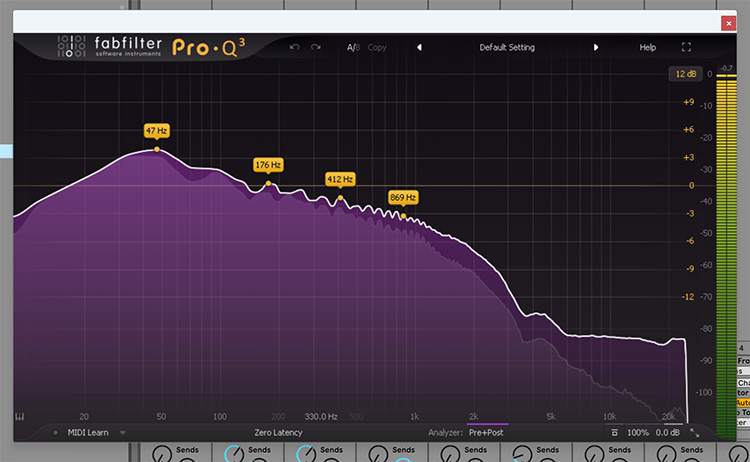Select the 176 Hz band dot
Viewport: 750px width, 462px height.
(x=268, y=184)
